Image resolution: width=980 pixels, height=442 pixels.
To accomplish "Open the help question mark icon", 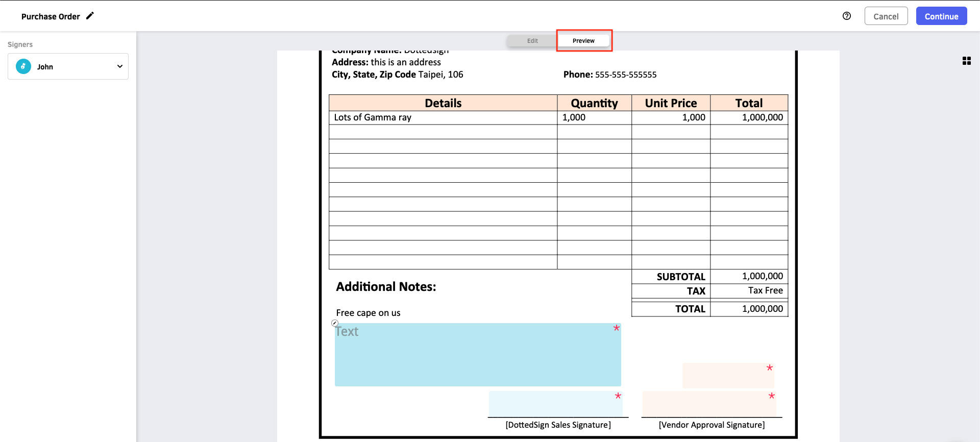I will click(847, 16).
